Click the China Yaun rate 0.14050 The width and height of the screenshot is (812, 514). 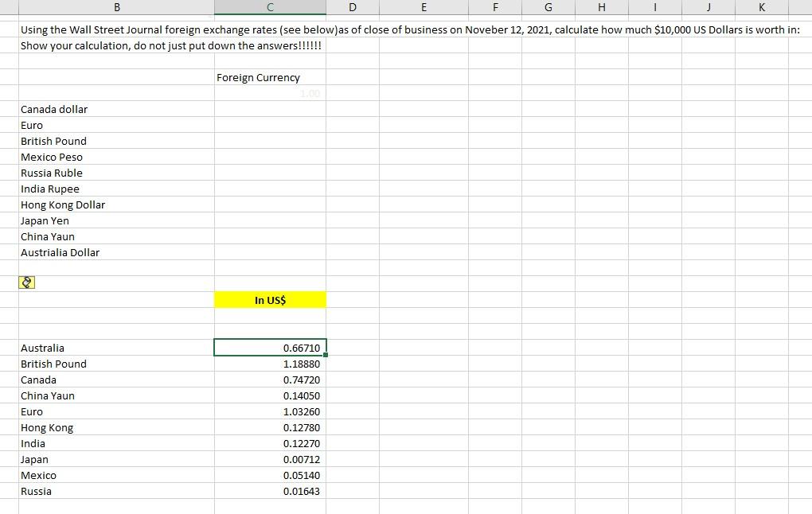coord(270,396)
